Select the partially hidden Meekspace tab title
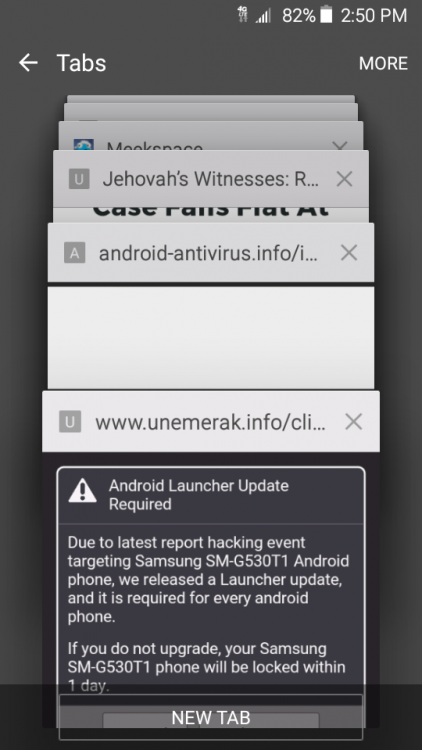This screenshot has height=750, width=422. click(155, 146)
